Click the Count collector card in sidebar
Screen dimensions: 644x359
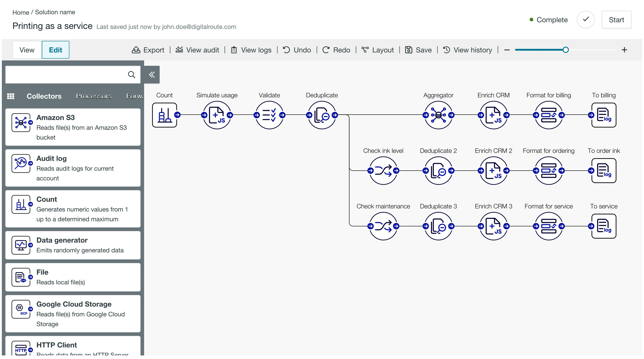coord(73,209)
